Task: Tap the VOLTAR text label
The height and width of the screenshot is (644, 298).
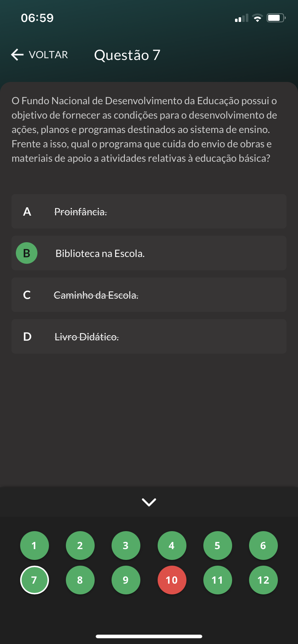Action: (48, 55)
